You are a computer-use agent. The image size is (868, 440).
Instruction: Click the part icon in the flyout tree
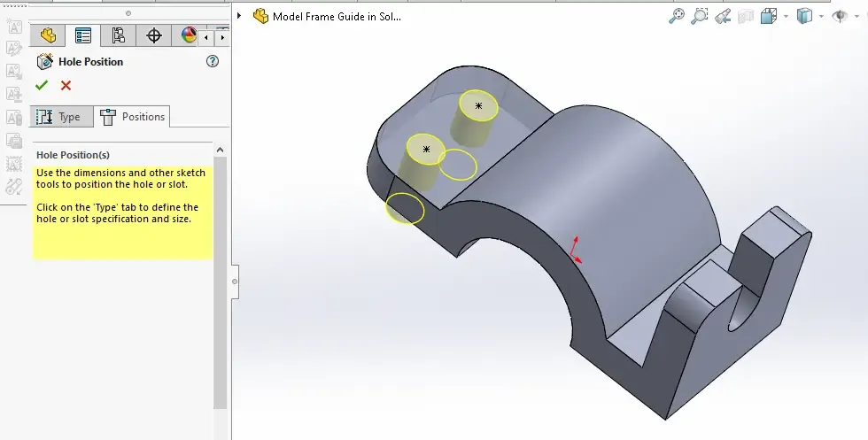(x=260, y=16)
